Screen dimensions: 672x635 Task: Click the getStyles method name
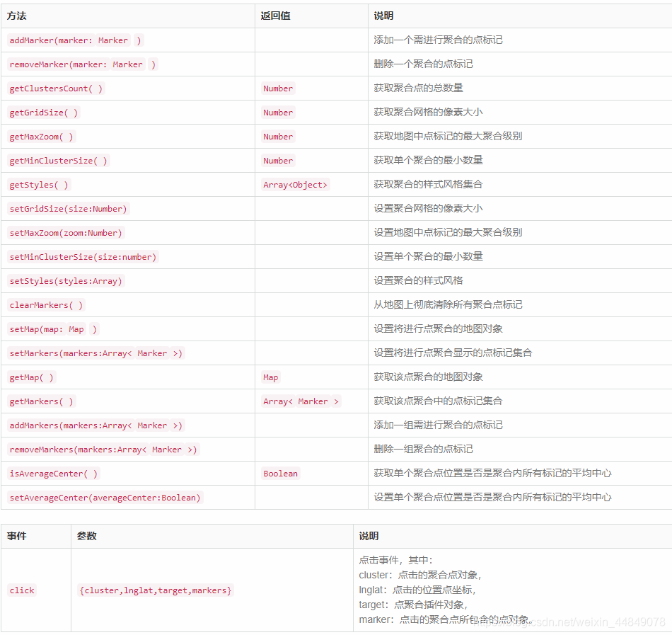pyautogui.click(x=38, y=184)
